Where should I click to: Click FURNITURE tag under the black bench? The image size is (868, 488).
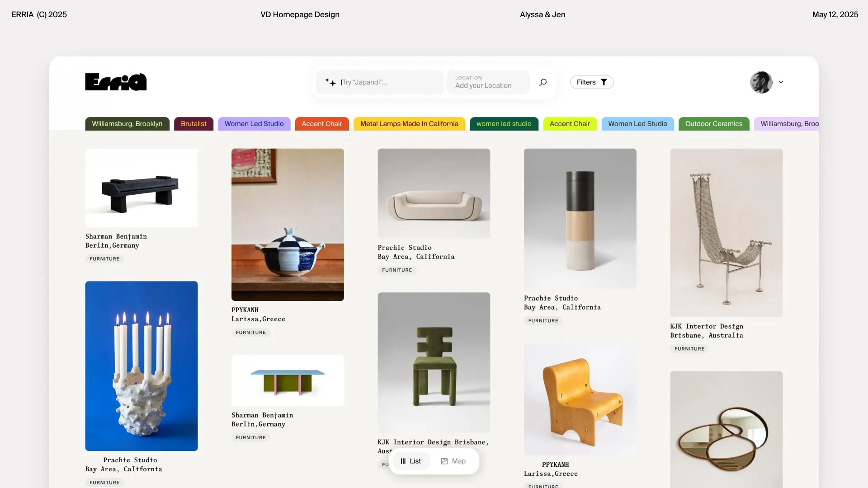point(104,259)
